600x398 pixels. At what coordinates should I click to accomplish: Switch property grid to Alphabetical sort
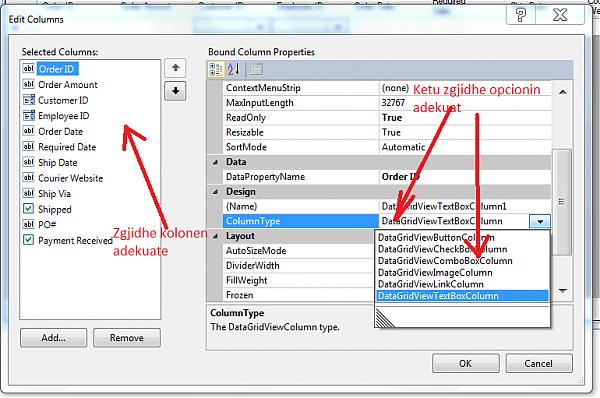pos(233,69)
